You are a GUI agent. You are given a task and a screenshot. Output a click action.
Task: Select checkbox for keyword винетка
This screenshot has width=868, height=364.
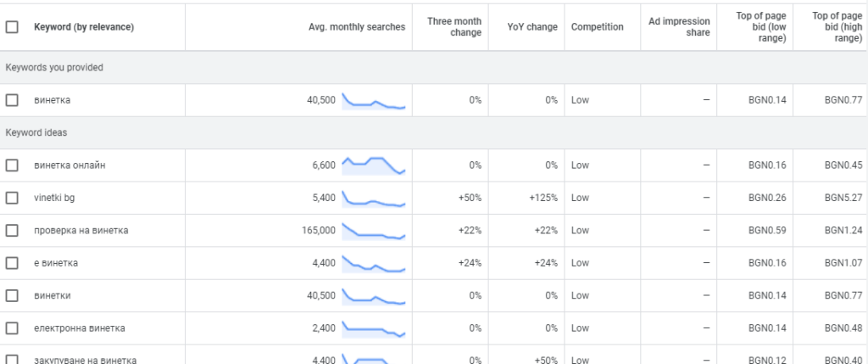click(12, 100)
